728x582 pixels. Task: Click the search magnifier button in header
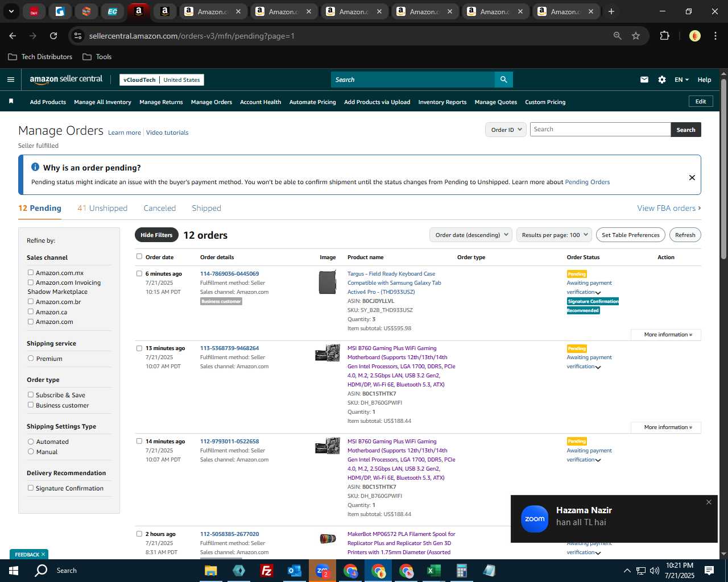pyautogui.click(x=503, y=80)
